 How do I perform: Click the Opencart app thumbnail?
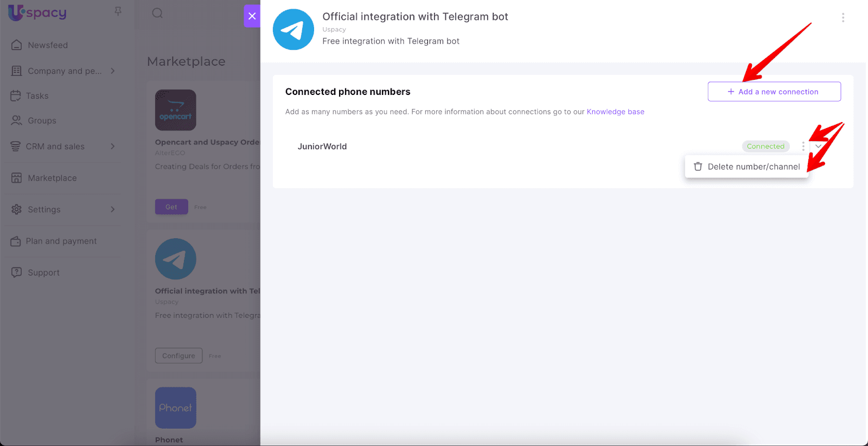coord(175,110)
